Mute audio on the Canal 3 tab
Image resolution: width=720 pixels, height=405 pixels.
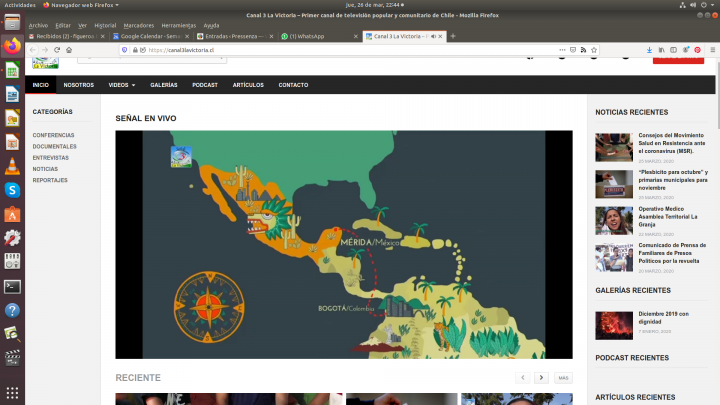(x=434, y=36)
